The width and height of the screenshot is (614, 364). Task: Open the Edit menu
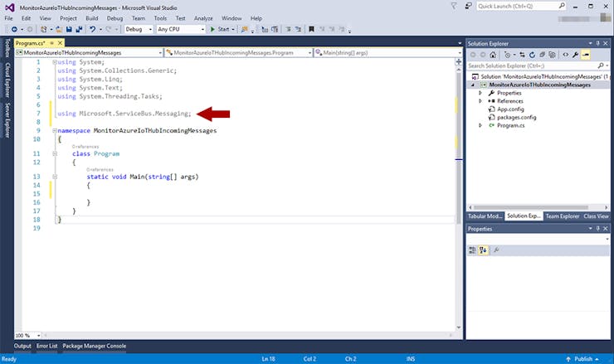tap(26, 18)
